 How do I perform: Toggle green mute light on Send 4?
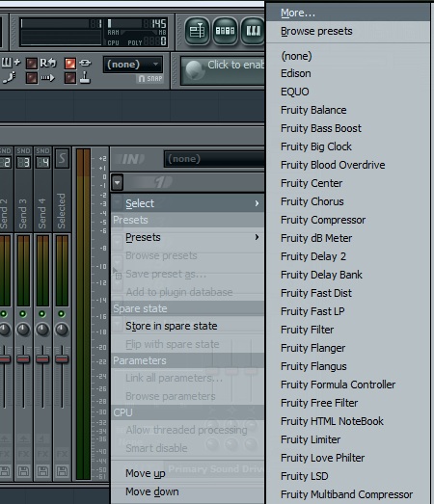pyautogui.click(x=42, y=314)
